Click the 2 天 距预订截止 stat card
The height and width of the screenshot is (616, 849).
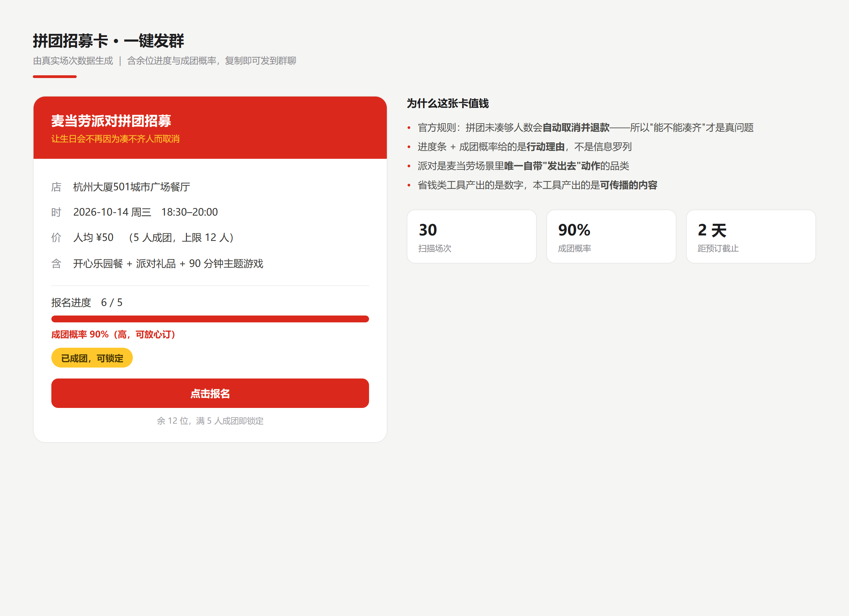pyautogui.click(x=751, y=236)
